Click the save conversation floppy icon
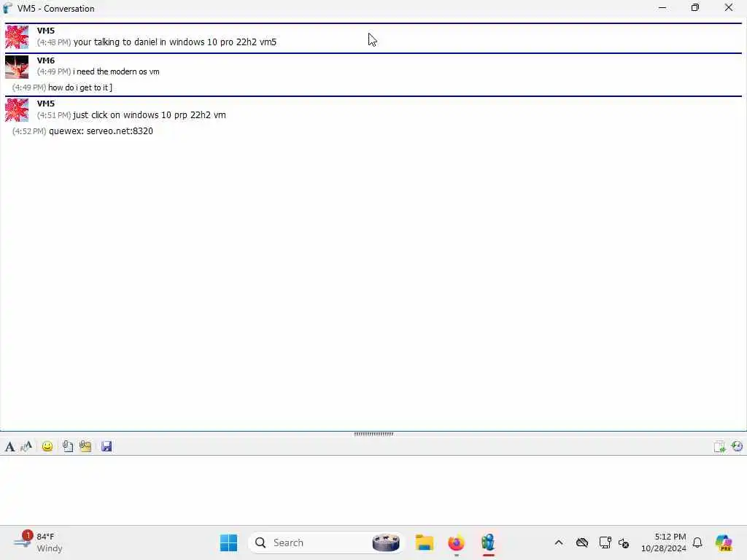 coord(107,447)
